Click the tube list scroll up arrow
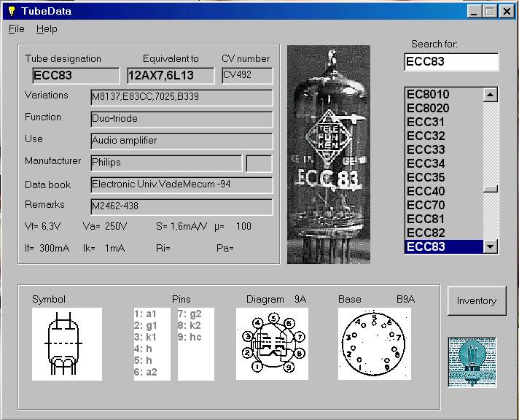 490,95
